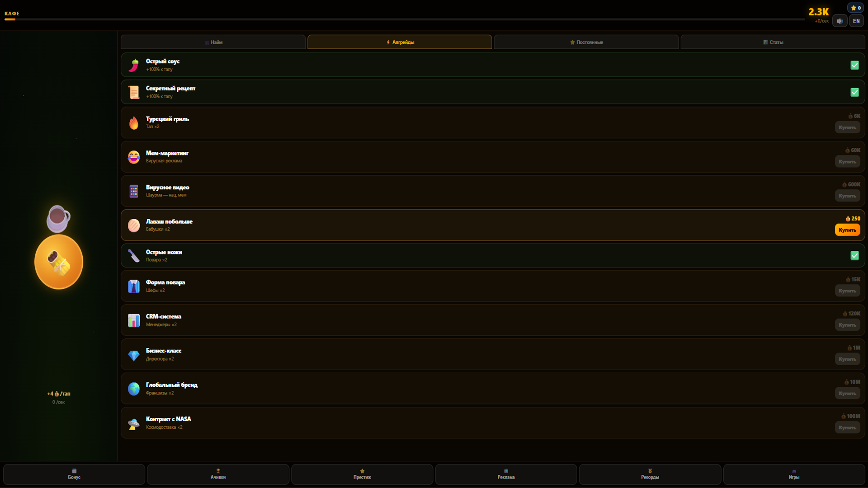Image resolution: width=868 pixels, height=488 pixels.
Task: Open the Рекорды section
Action: 650,474
